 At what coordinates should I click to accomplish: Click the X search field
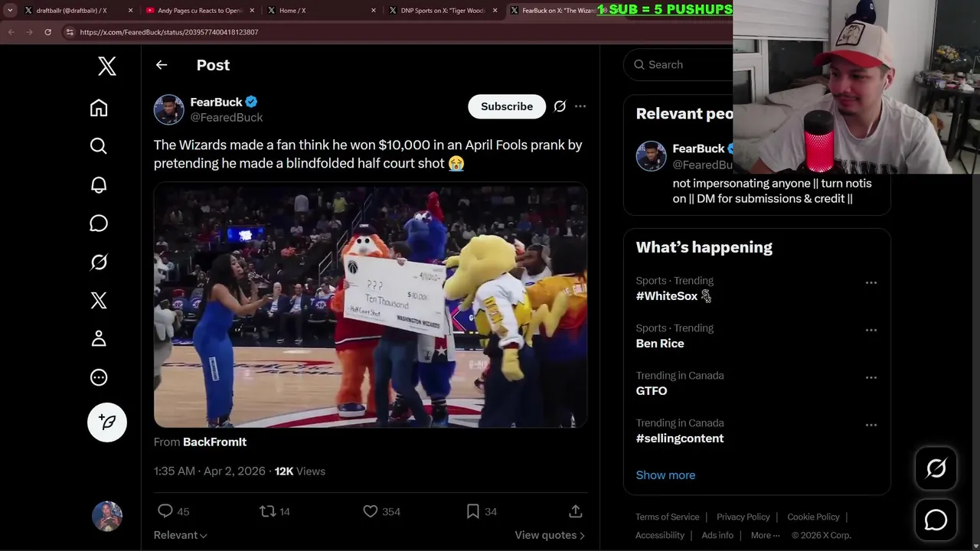tap(680, 65)
